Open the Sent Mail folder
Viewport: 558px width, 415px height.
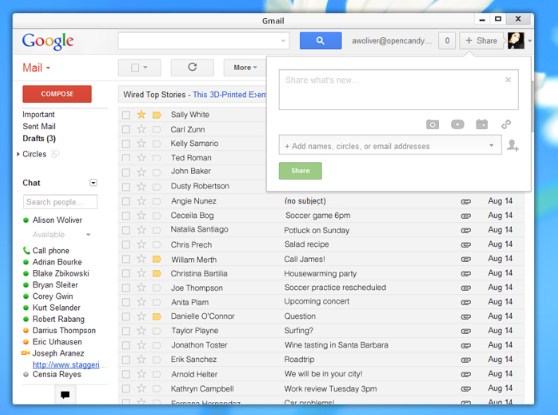pos(39,126)
